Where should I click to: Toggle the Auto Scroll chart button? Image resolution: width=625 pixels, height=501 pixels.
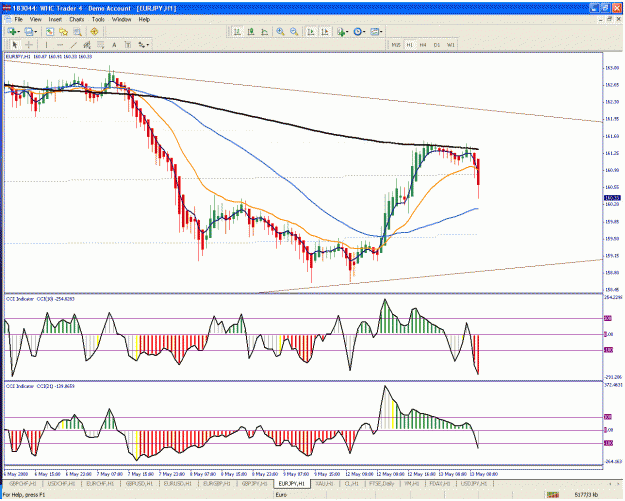click(x=311, y=31)
